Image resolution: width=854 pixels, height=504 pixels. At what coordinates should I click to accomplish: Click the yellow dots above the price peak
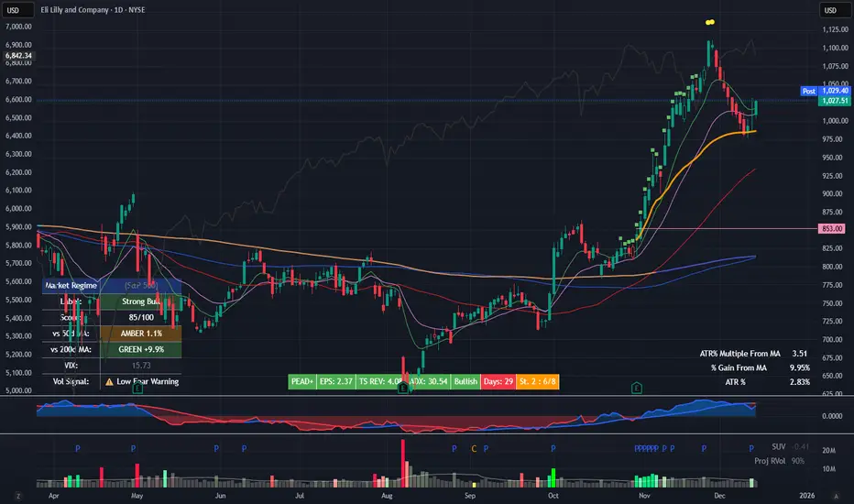click(x=709, y=22)
